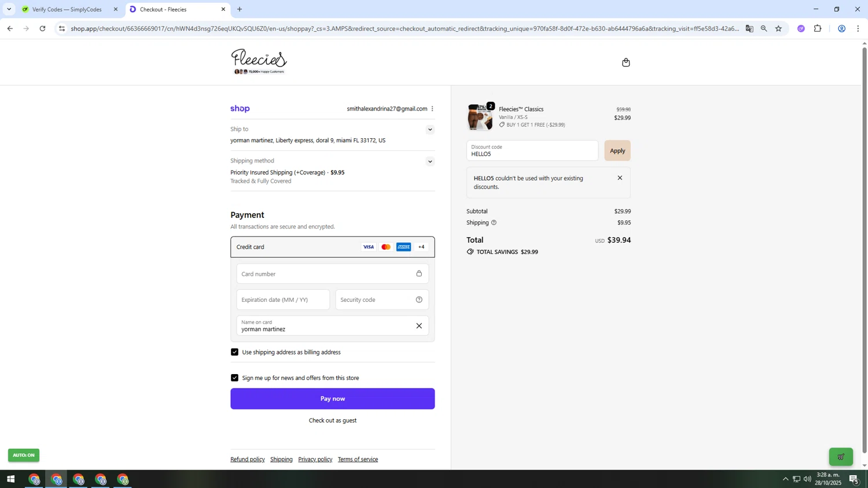Screen dimensions: 868x488
Task: Edit the Discount code field
Action: point(532,151)
